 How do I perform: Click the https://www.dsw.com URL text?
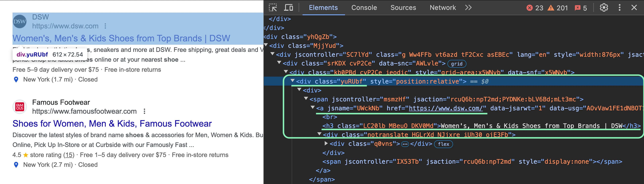click(65, 26)
